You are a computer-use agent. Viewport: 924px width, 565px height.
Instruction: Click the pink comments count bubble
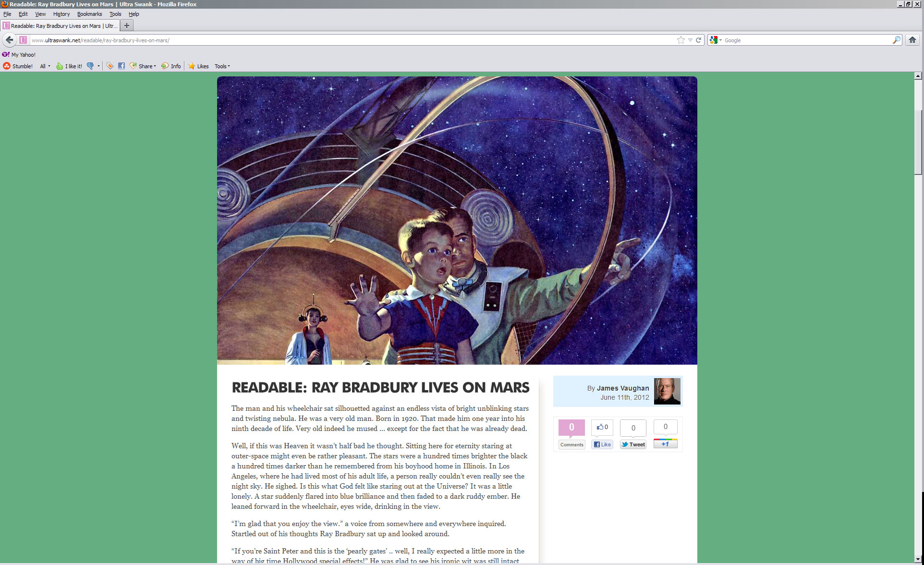(571, 428)
